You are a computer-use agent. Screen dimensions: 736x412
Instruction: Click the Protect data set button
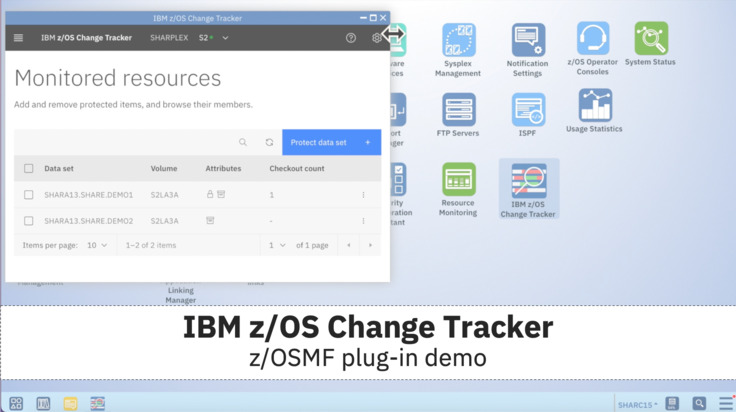pyautogui.click(x=331, y=142)
